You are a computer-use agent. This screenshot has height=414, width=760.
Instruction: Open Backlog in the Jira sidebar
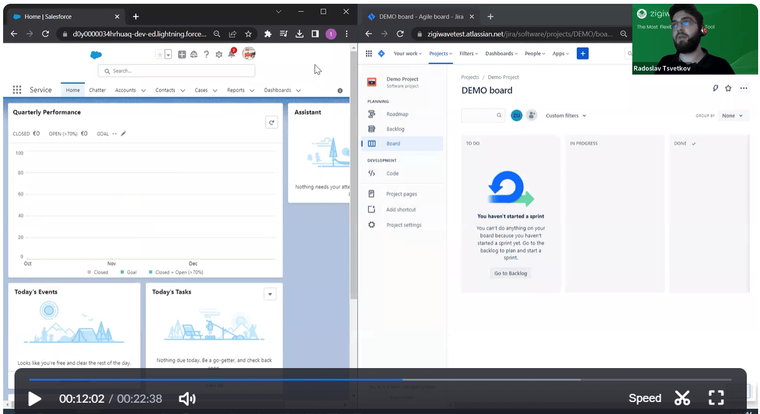pos(402,129)
